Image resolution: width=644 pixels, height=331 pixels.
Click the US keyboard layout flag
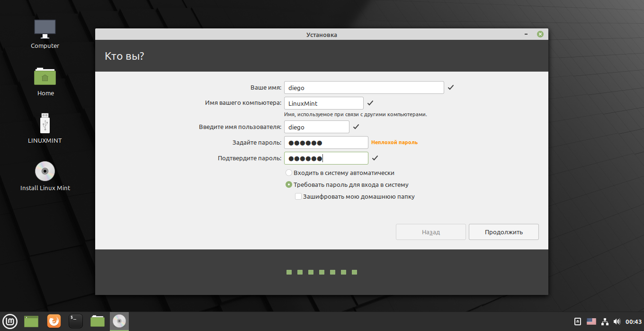591,322
